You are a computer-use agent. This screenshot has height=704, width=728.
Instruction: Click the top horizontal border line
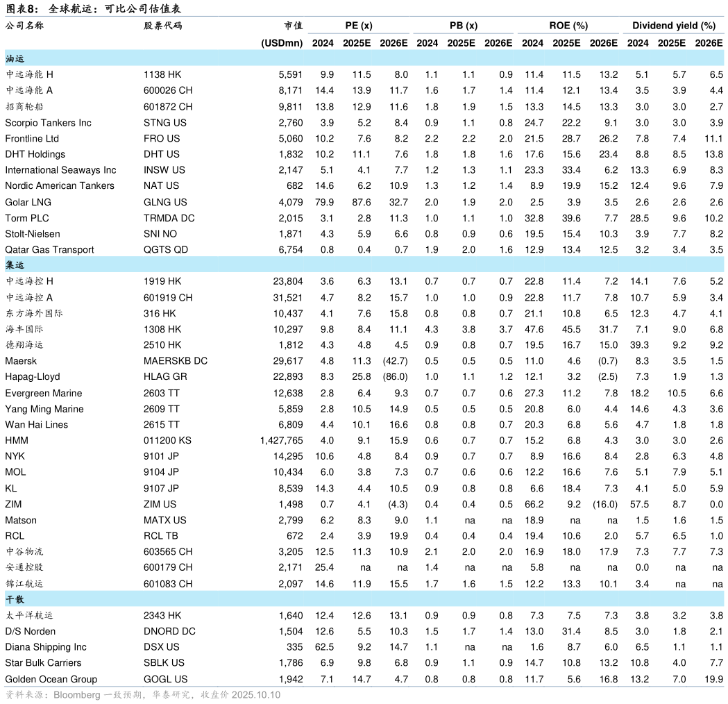tap(364, 16)
